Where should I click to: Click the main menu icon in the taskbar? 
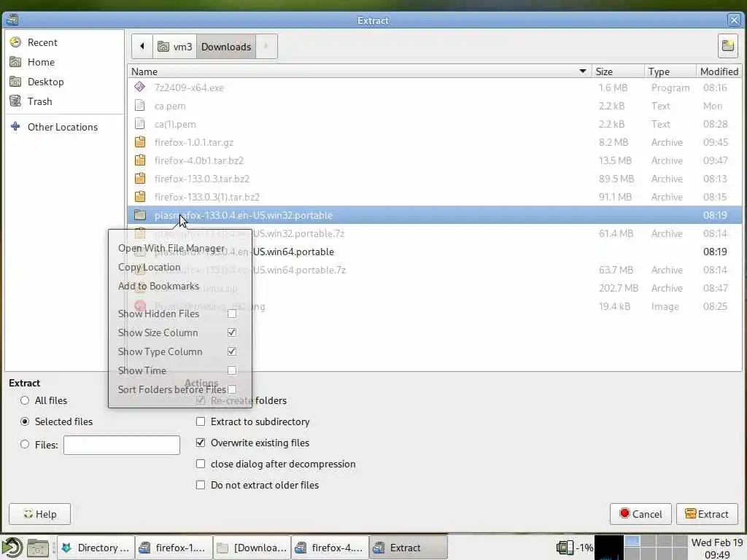(12, 547)
